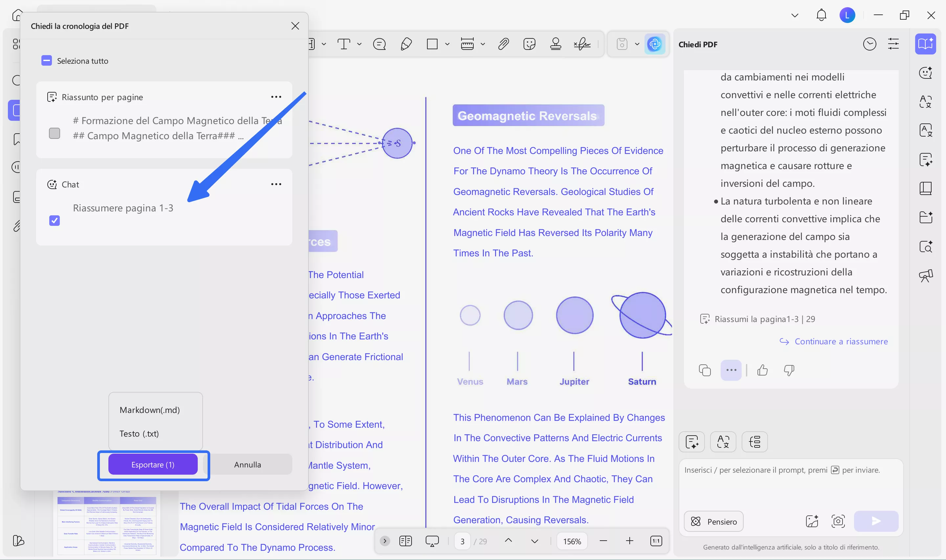Choose Markdown(.md) export format
Screen dimensions: 946x560
149,410
